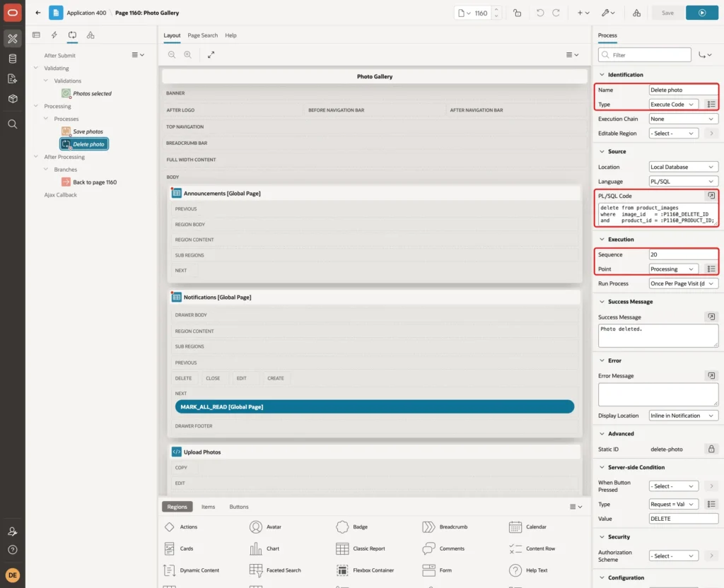Open code editor for PL/SQL Code
Image resolution: width=724 pixels, height=588 pixels.
coord(711,196)
